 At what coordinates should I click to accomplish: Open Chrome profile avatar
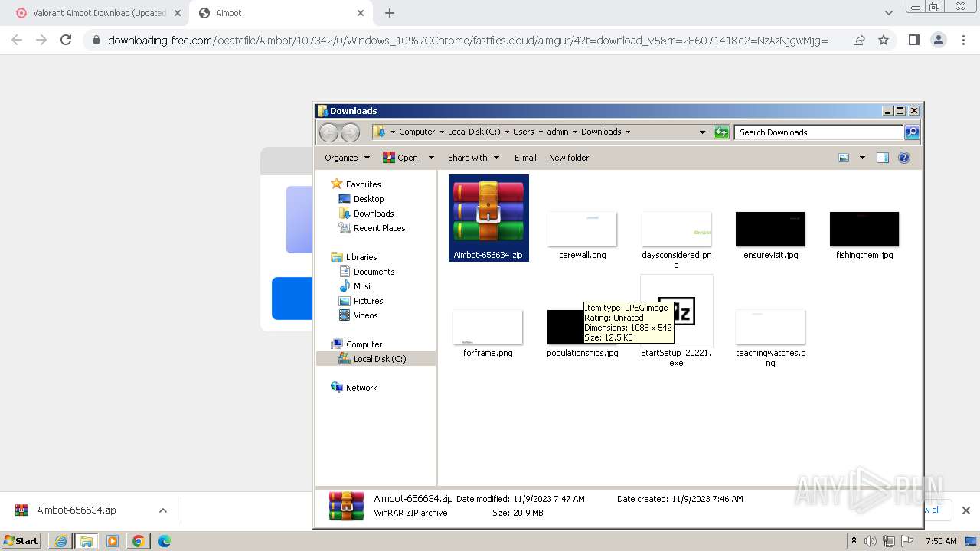coord(938,40)
